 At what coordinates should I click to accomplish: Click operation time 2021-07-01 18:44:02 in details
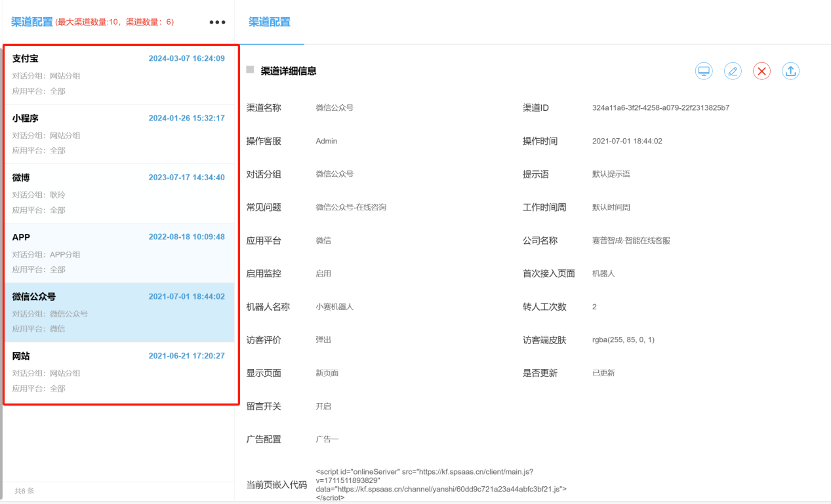(x=627, y=141)
